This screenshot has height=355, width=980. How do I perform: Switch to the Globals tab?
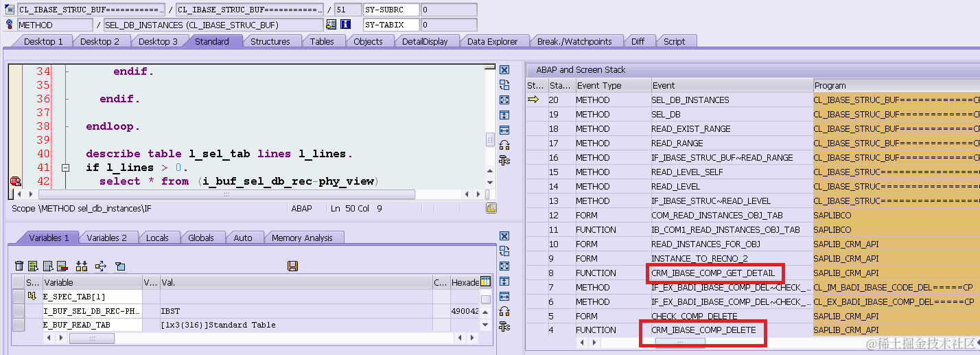click(201, 238)
